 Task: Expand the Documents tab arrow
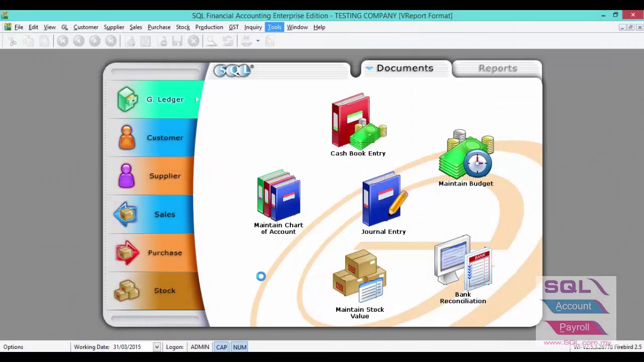pos(369,68)
